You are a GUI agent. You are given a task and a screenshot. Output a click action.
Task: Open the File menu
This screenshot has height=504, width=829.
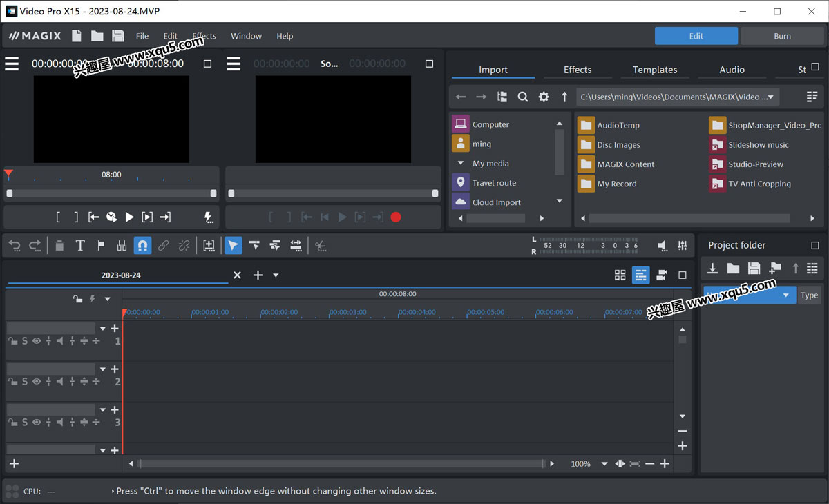[x=142, y=36]
